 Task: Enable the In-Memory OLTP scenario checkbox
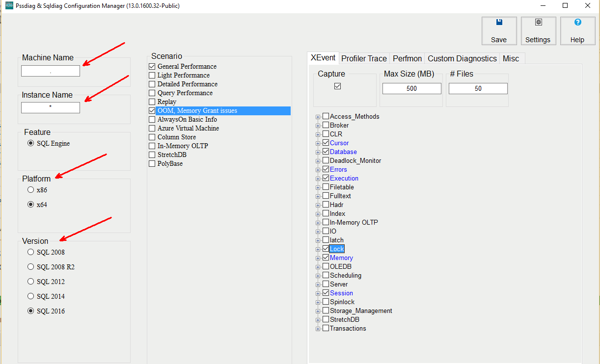point(152,146)
